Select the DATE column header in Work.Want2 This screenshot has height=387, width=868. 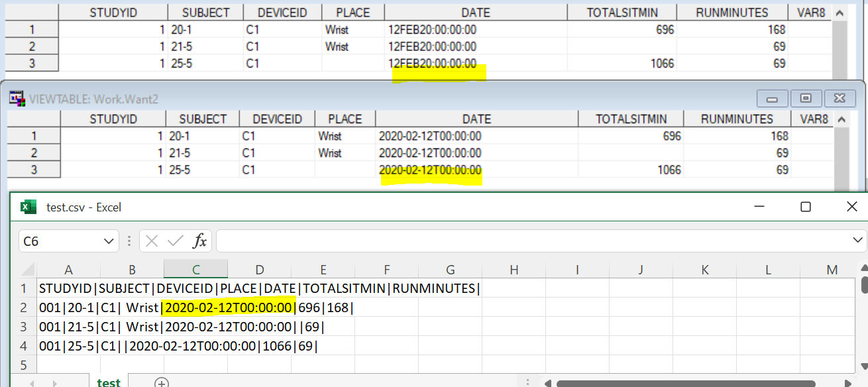click(476, 119)
